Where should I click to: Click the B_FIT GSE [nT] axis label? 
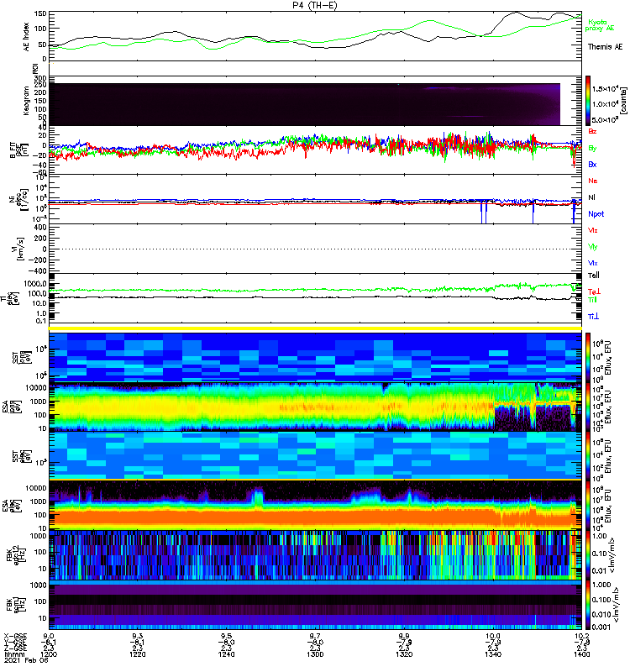click(19, 150)
